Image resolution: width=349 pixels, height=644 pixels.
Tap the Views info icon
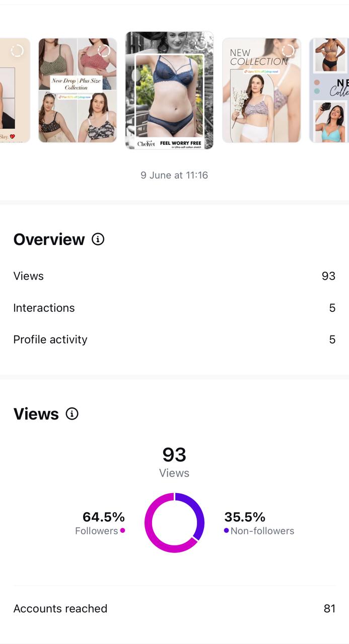pyautogui.click(x=73, y=414)
